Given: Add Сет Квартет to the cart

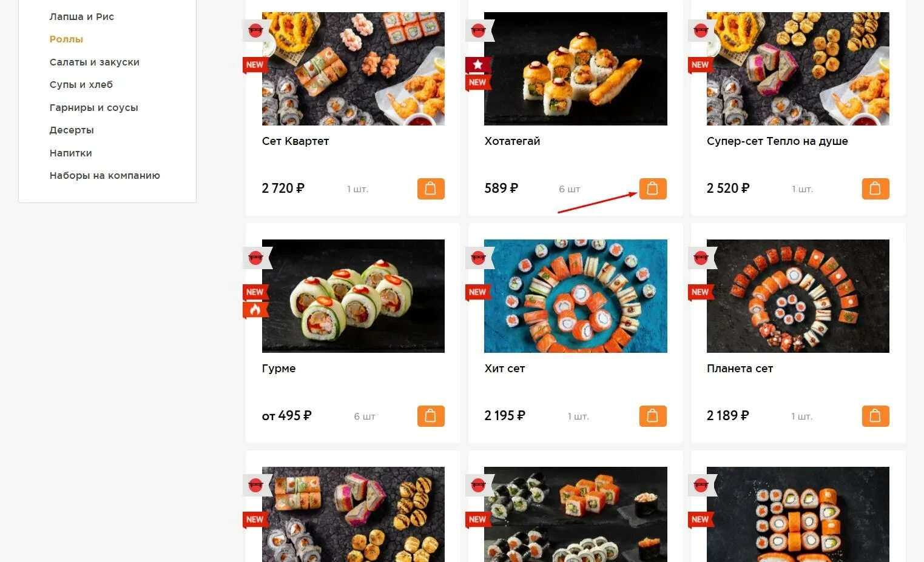Looking at the screenshot, I should click(431, 189).
